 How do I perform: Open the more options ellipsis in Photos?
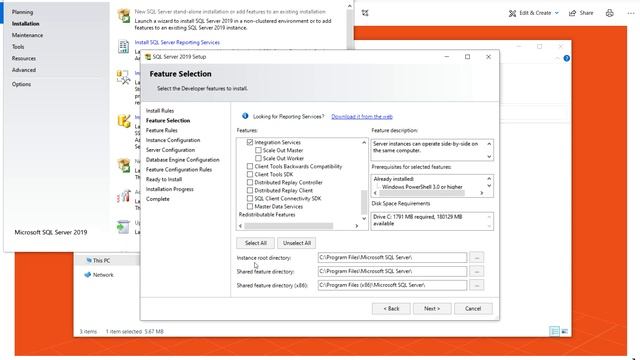(631, 13)
